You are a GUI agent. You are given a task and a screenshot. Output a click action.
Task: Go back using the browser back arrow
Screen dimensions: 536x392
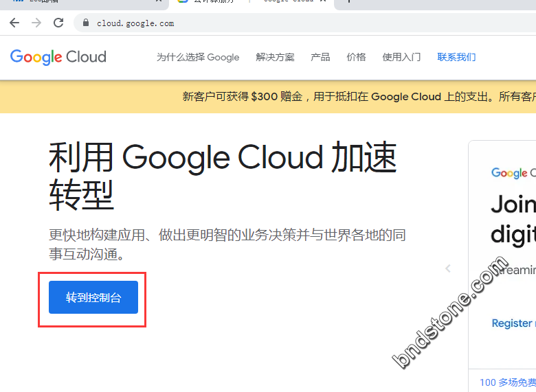(14, 23)
